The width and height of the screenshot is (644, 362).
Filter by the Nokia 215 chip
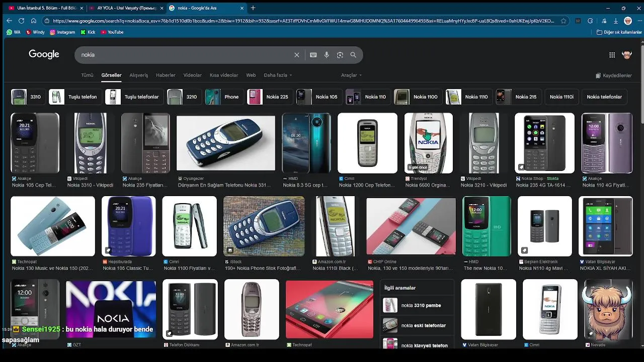point(518,97)
